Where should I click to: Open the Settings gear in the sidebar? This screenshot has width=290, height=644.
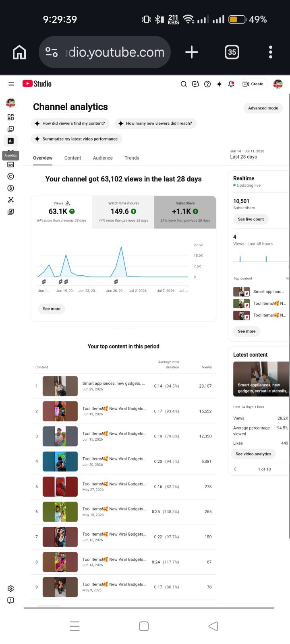[11, 588]
